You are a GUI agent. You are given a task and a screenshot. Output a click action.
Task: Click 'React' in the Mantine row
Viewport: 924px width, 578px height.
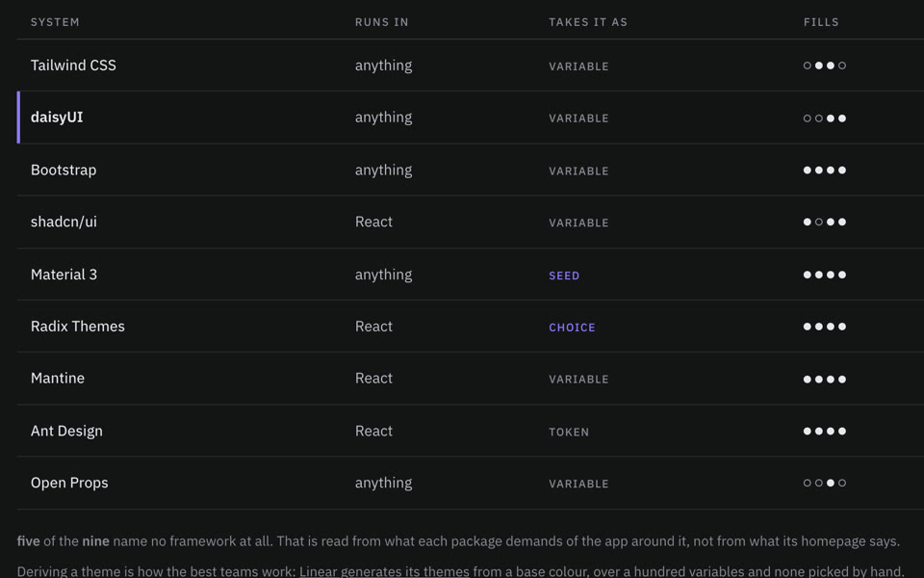click(x=373, y=378)
